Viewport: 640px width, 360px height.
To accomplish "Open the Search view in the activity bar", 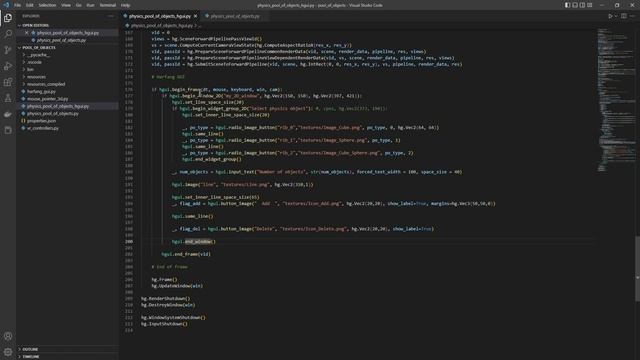I will click(8, 34).
